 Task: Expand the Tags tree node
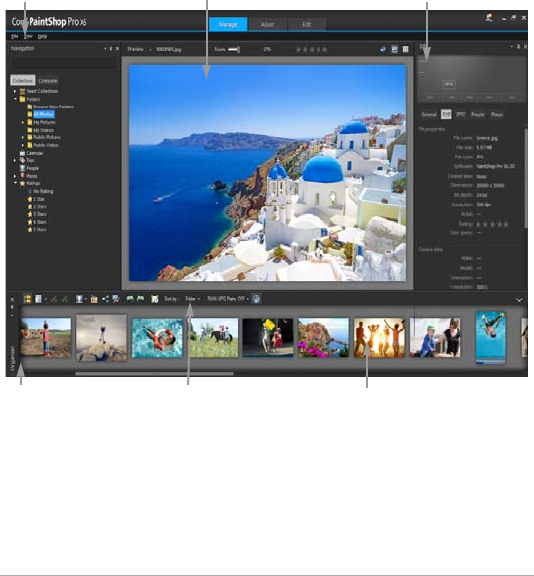pyautogui.click(x=15, y=160)
